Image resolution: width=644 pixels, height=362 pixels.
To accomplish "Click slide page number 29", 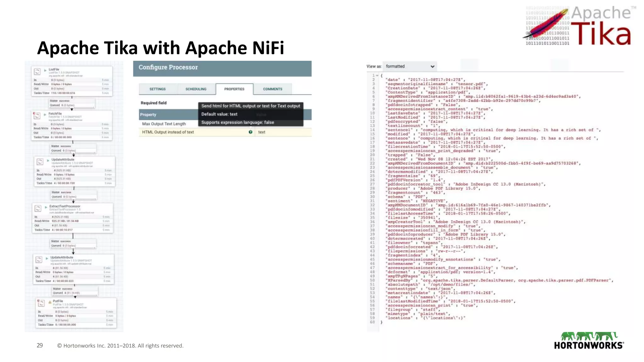I will [40, 345].
